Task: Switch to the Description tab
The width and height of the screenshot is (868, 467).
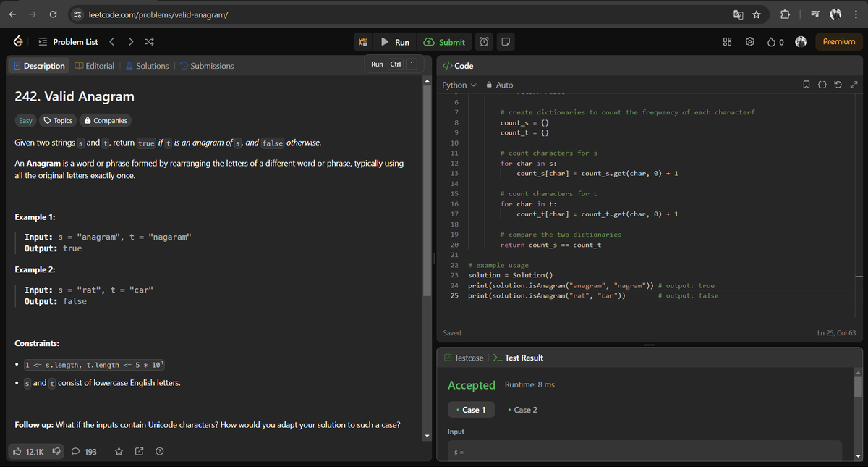Action: coord(39,66)
